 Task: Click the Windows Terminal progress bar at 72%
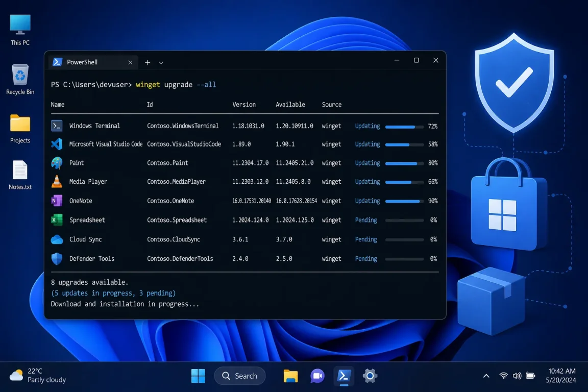tap(404, 127)
